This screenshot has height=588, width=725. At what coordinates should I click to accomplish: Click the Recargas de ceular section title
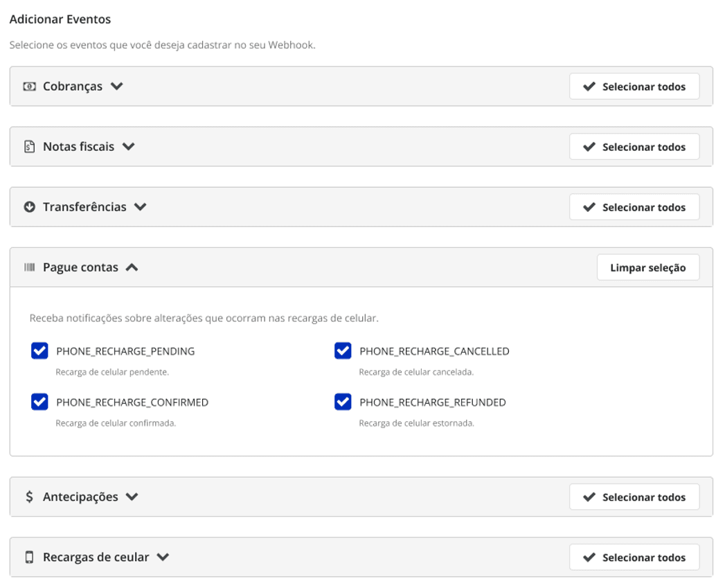pyautogui.click(x=96, y=557)
